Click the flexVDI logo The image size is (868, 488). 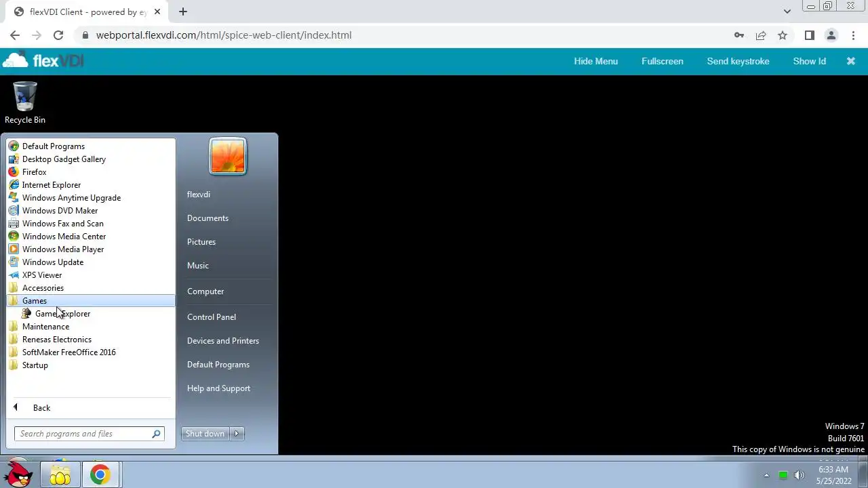(x=43, y=60)
